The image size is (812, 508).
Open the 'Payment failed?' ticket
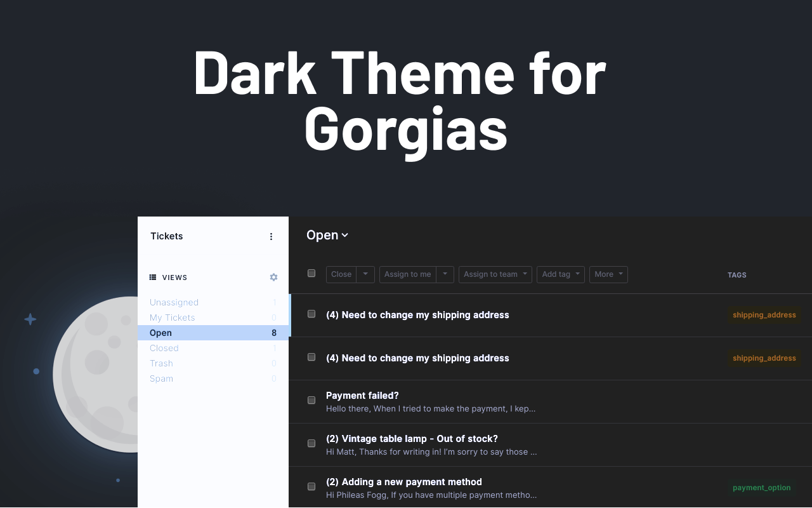click(x=362, y=396)
